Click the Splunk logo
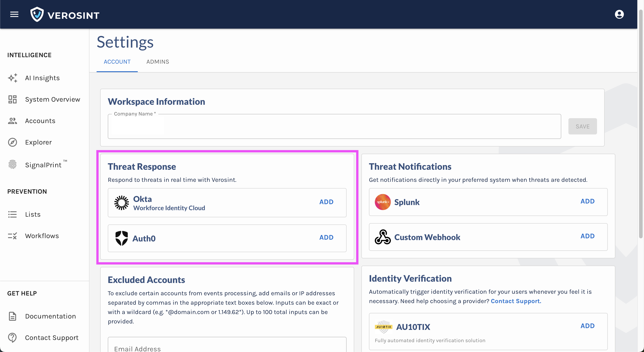644x352 pixels. (383, 202)
